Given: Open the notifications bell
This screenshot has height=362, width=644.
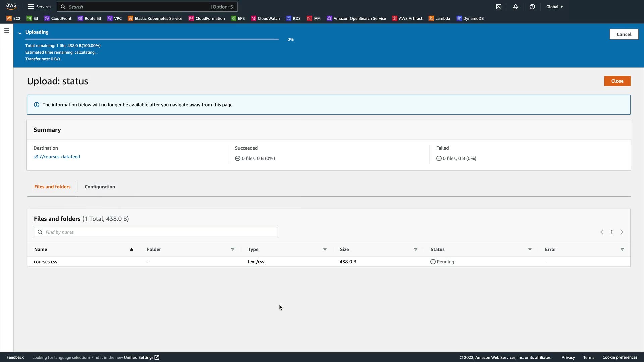Looking at the screenshot, I should (516, 7).
